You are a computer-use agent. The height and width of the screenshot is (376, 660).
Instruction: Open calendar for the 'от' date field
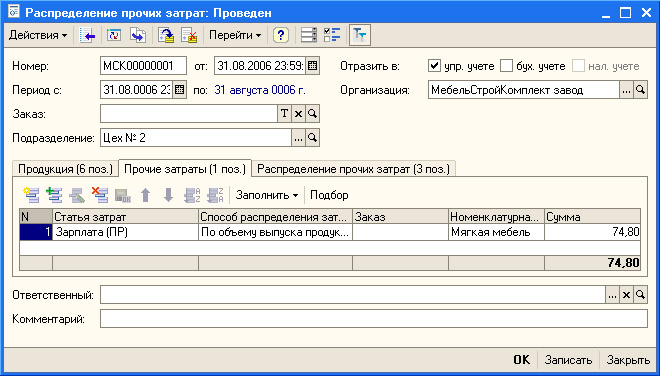[312, 66]
